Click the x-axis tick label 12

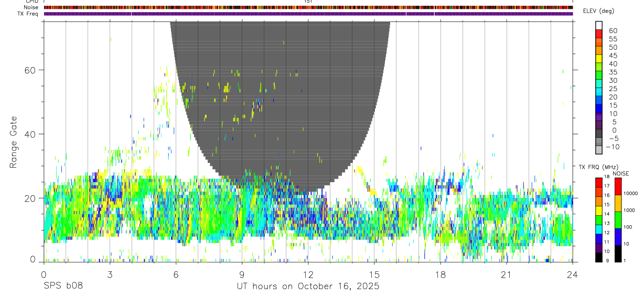(308, 274)
